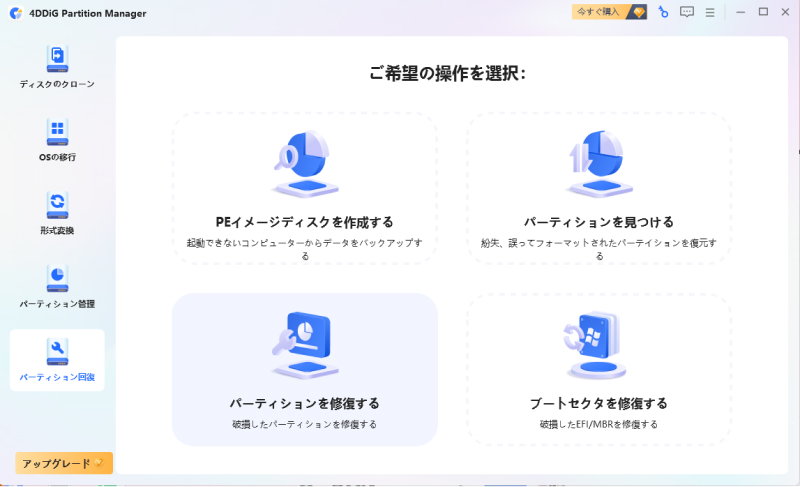Click the 破損したEFI/MBRを修復する description
This screenshot has height=487, width=800.
(599, 424)
